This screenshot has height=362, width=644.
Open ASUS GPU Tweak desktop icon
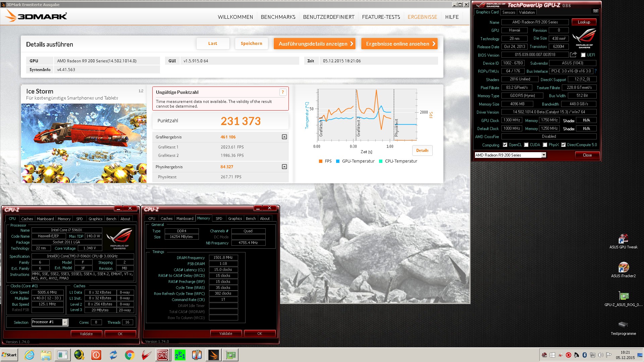point(623,241)
